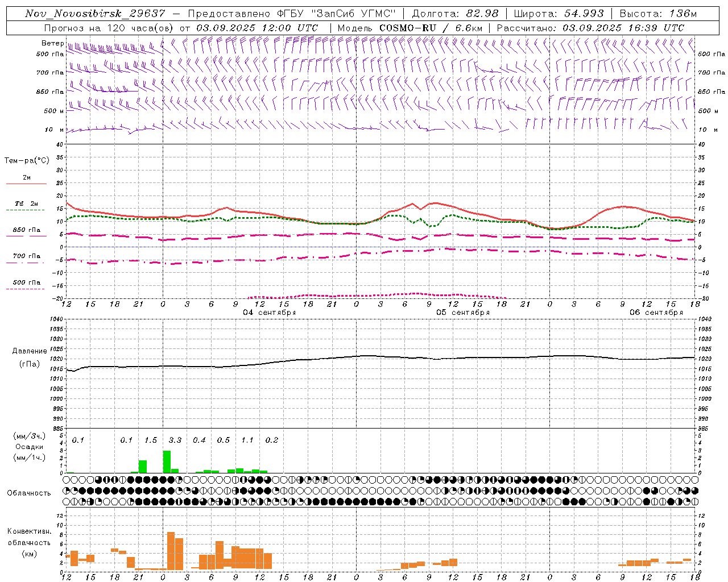Click the tallest orange convective cloud bar
This screenshot has height=582, width=728.
(x=171, y=551)
